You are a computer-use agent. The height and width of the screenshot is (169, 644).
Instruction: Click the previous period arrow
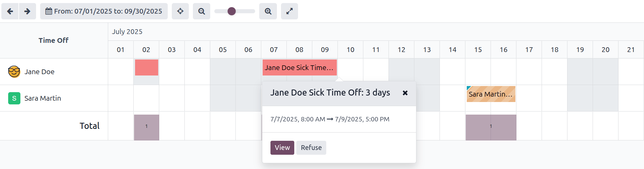tap(10, 11)
